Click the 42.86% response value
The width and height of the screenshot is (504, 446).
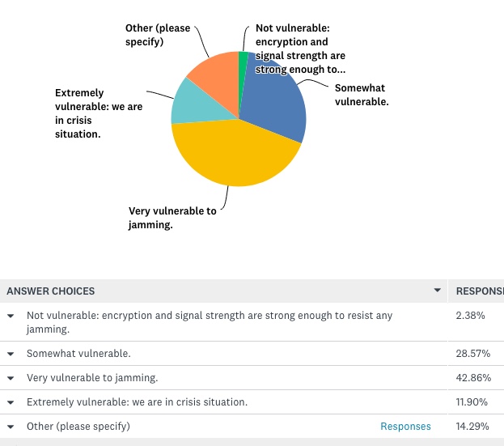point(471,378)
